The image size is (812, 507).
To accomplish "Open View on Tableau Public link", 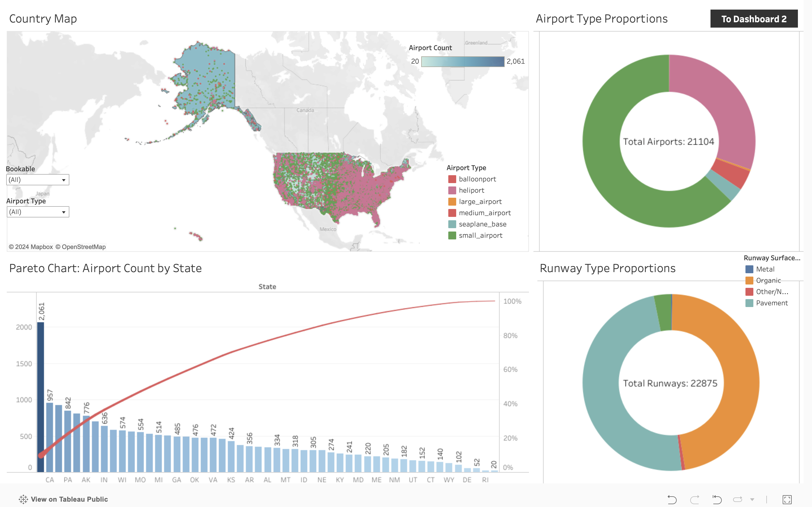I will pos(69,499).
